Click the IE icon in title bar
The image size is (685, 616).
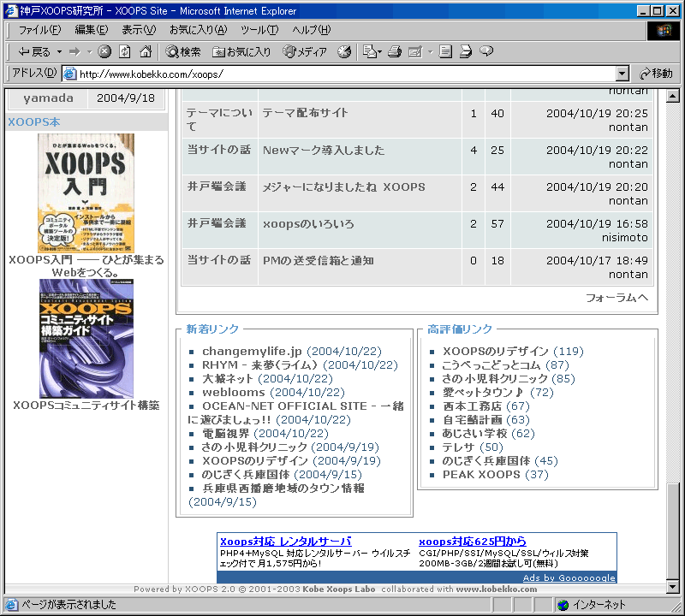[x=11, y=10]
